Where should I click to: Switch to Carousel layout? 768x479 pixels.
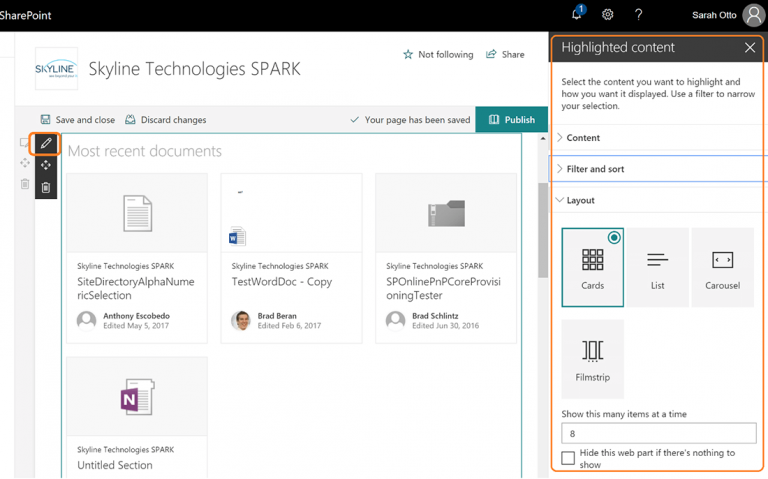click(722, 266)
